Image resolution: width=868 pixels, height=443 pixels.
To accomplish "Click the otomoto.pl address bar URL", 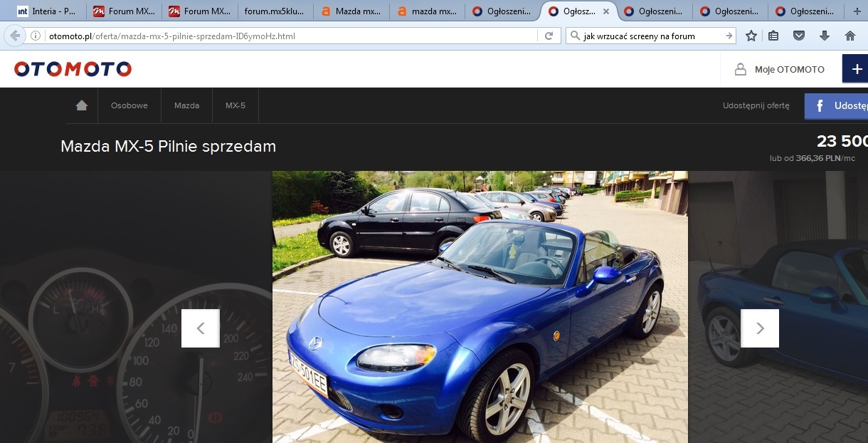I will 172,36.
